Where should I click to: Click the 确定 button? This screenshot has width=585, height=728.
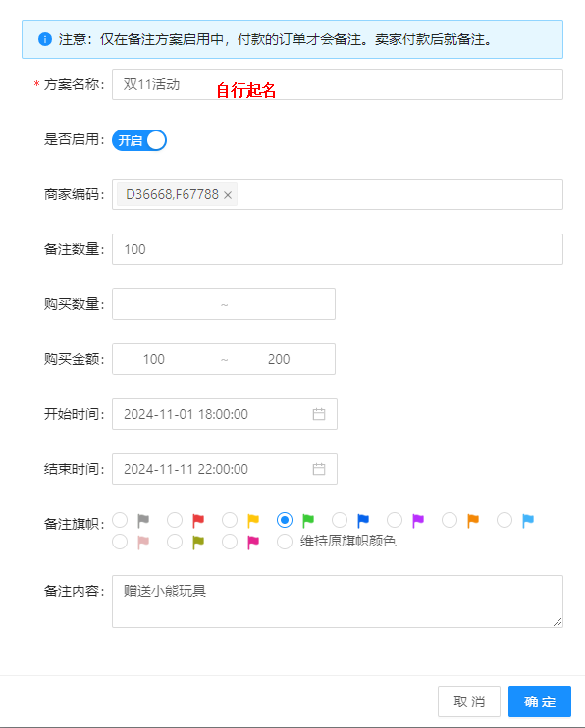[x=540, y=702]
